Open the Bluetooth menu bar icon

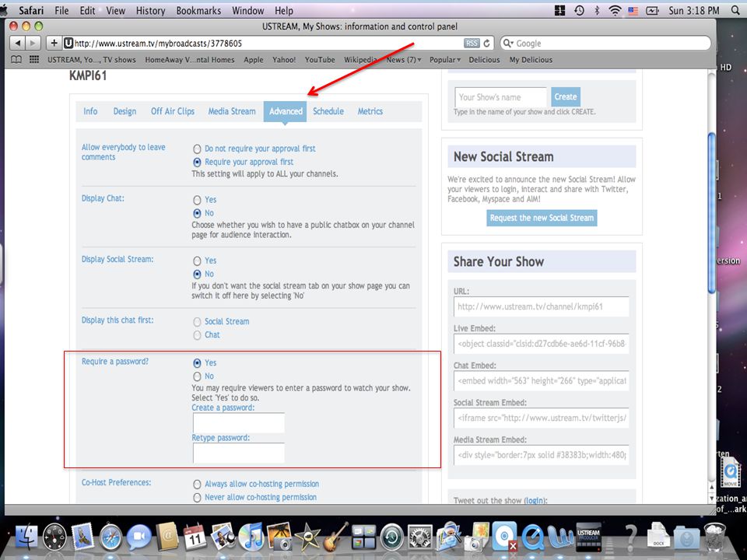click(597, 10)
